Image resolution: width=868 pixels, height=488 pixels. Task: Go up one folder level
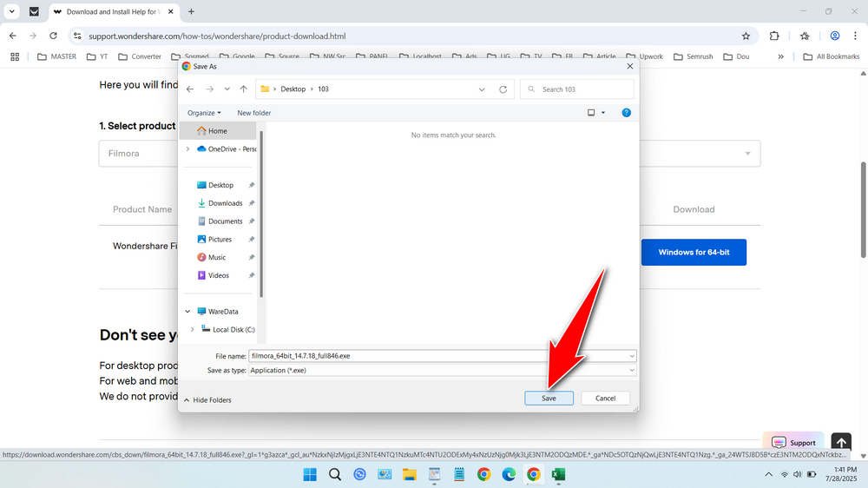244,89
